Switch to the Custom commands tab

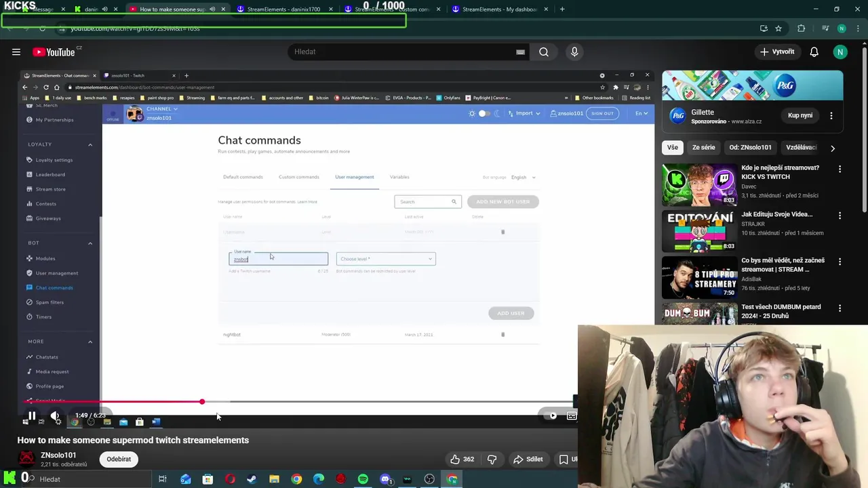click(x=298, y=177)
